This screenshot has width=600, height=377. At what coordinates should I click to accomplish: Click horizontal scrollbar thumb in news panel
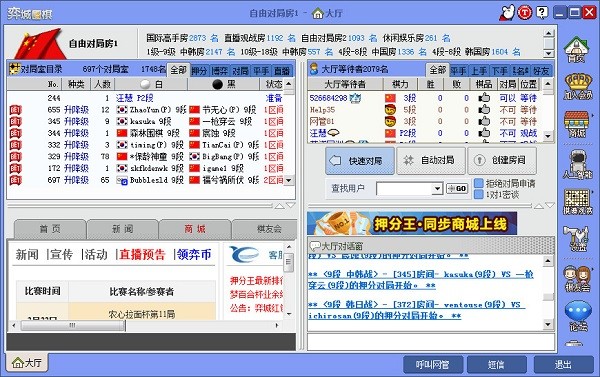click(73, 325)
